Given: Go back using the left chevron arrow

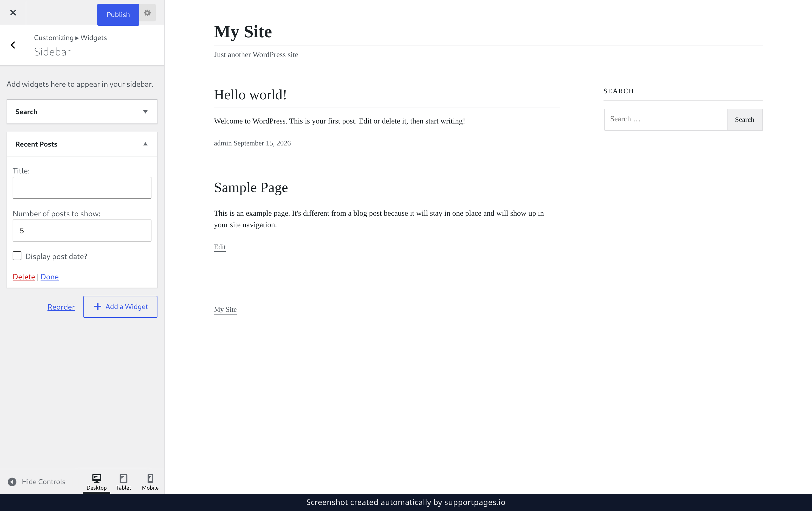Looking at the screenshot, I should click(x=13, y=45).
